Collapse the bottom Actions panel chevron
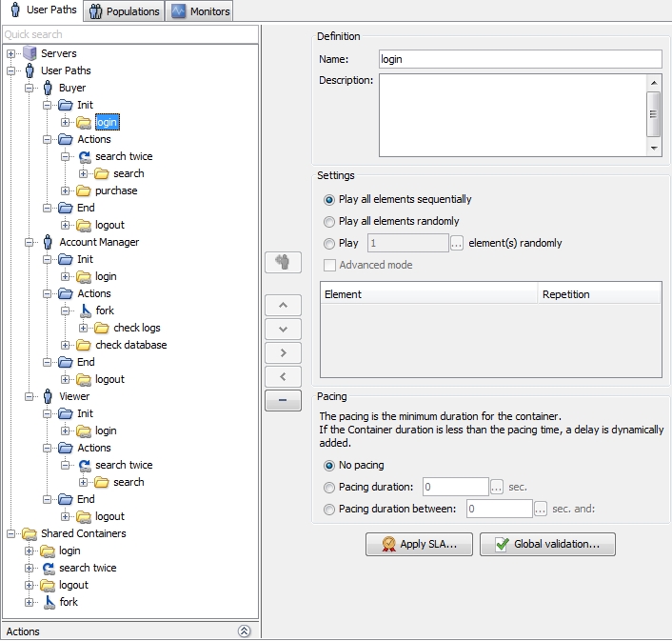The image size is (672, 641). 245,631
